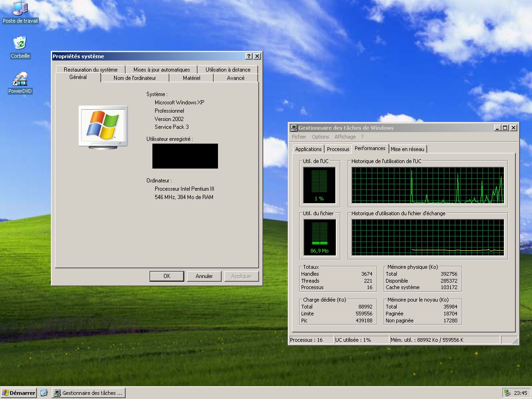532x399 pixels.
Task: Click the Cache système value 103172
Action: click(x=449, y=287)
